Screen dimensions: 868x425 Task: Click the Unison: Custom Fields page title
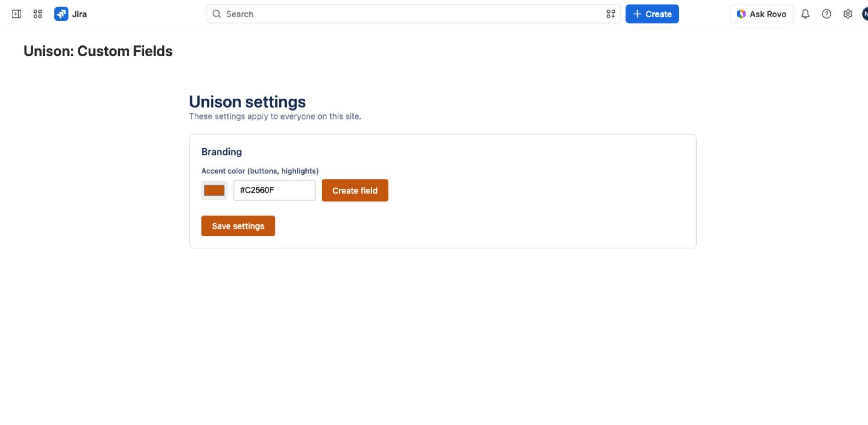coord(98,51)
